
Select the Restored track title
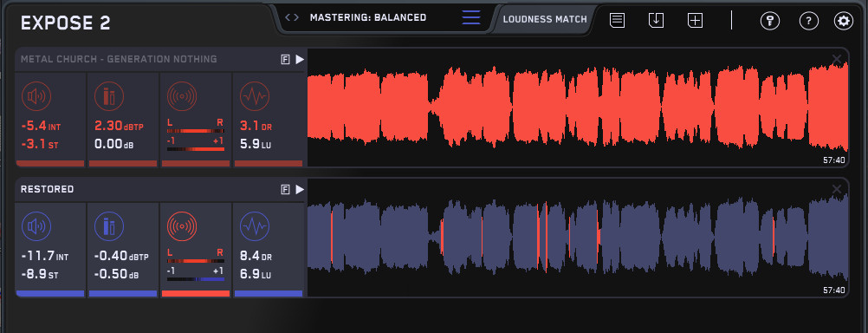(47, 190)
